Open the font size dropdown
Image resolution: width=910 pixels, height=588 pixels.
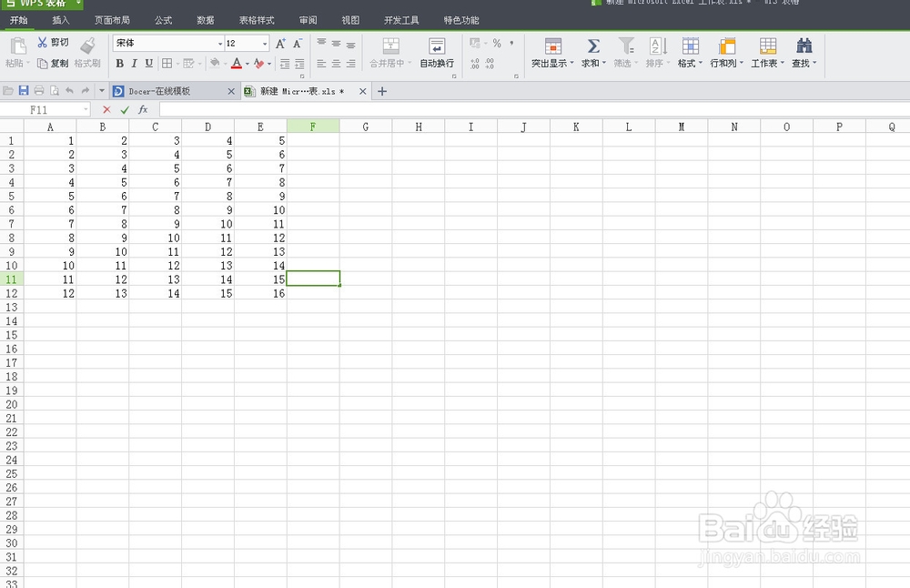click(265, 44)
